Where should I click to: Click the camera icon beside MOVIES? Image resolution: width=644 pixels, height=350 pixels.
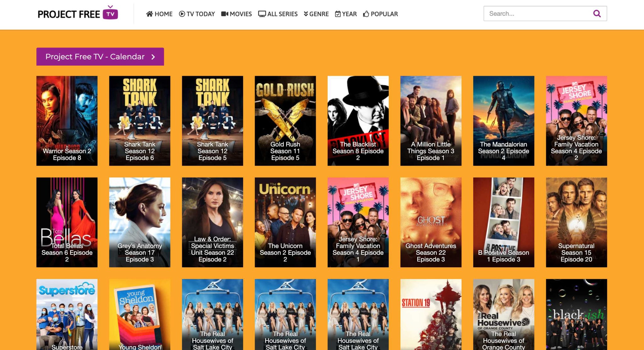(x=225, y=14)
